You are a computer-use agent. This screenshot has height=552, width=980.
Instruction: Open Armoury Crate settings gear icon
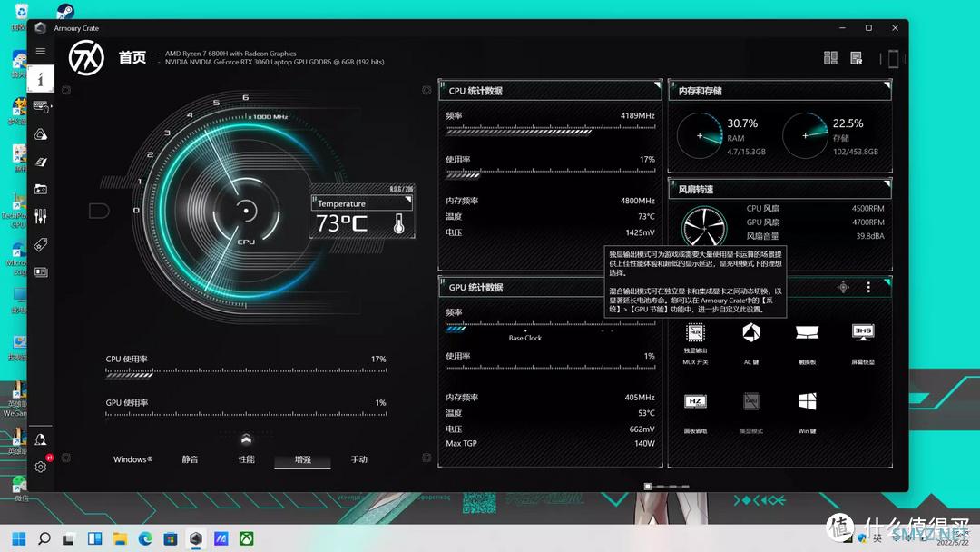[x=41, y=467]
